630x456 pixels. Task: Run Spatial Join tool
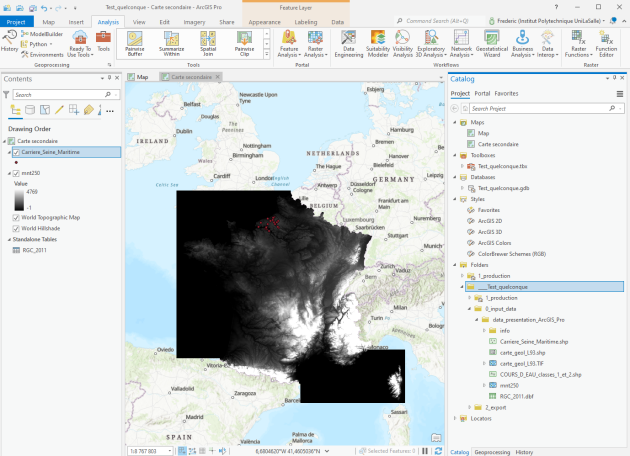coord(208,44)
